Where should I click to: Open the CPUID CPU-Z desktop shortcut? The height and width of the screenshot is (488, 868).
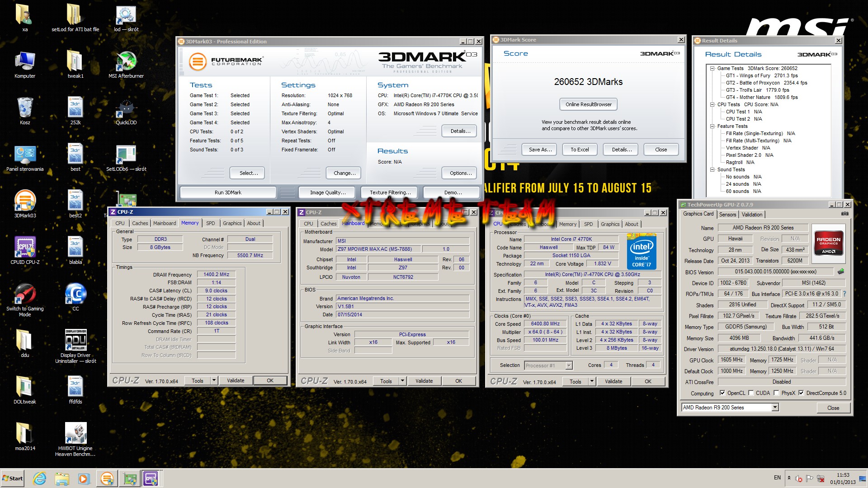click(x=25, y=251)
